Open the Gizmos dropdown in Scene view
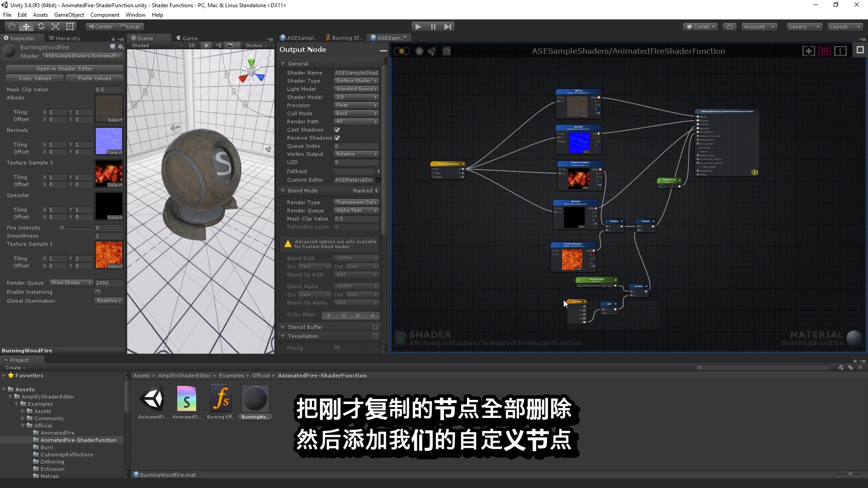The image size is (868, 488). [256, 45]
